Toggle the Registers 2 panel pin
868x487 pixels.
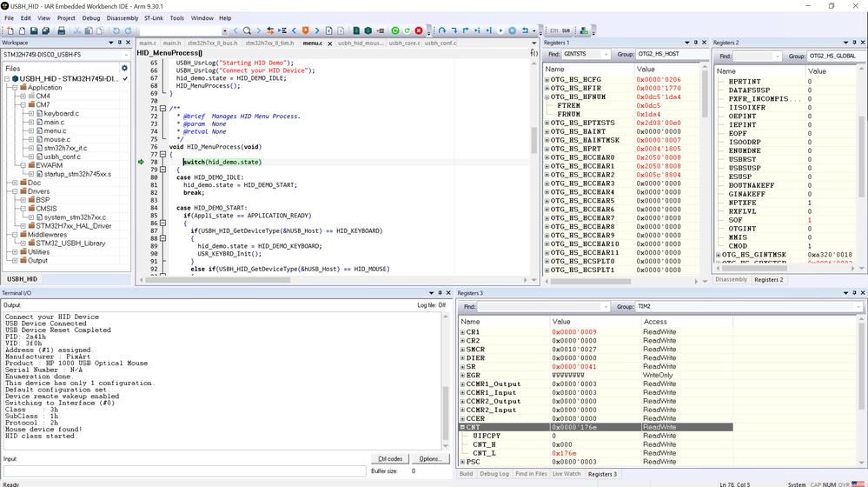854,43
